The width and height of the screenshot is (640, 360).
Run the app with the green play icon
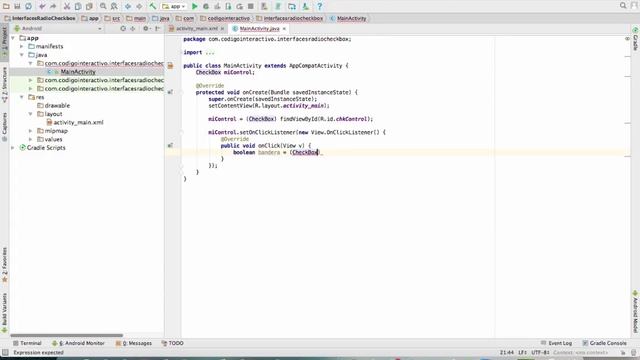(x=195, y=6)
